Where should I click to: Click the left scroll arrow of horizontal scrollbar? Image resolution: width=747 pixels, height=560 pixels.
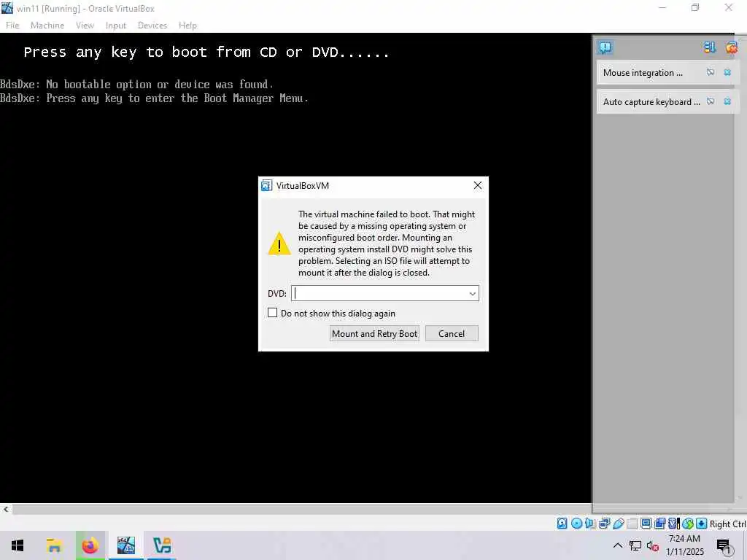[6, 509]
